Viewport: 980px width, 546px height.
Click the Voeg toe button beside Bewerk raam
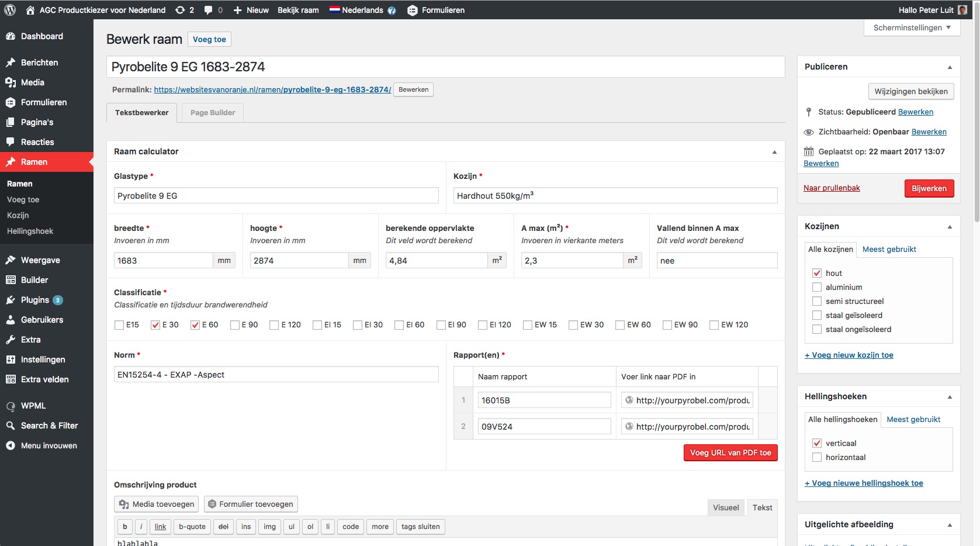[209, 39]
